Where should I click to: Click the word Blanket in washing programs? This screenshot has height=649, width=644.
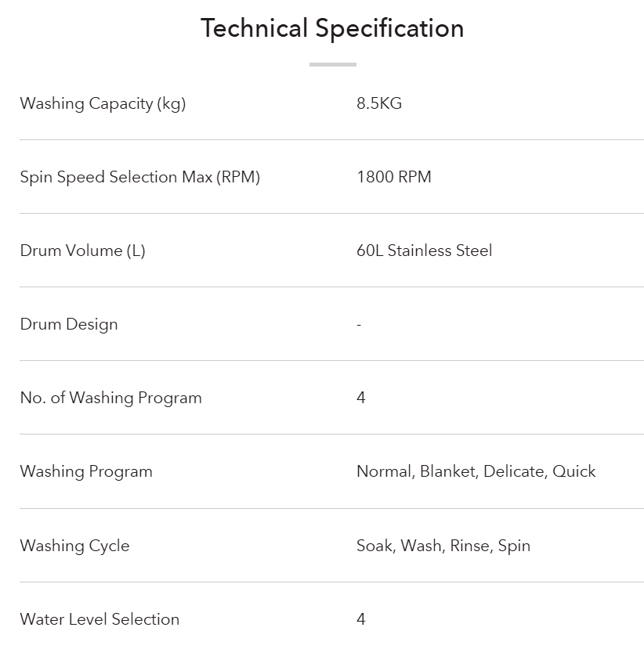point(449,471)
